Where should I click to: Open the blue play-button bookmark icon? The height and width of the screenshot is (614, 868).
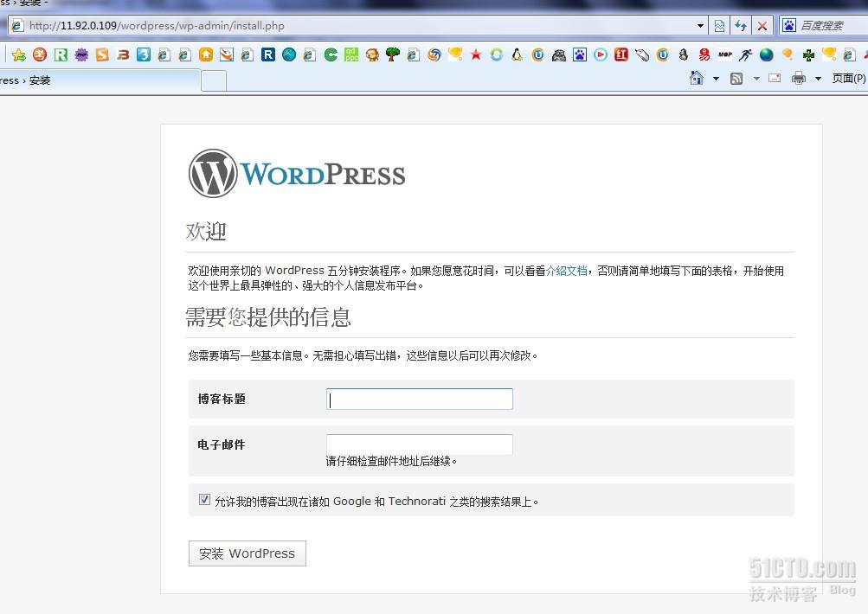(601, 54)
